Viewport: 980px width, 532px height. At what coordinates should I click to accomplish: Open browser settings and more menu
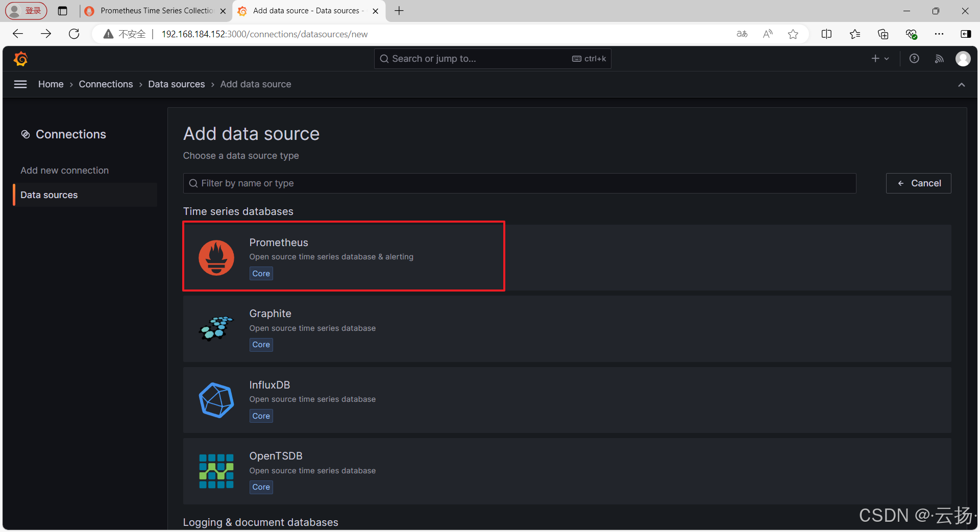pos(939,34)
